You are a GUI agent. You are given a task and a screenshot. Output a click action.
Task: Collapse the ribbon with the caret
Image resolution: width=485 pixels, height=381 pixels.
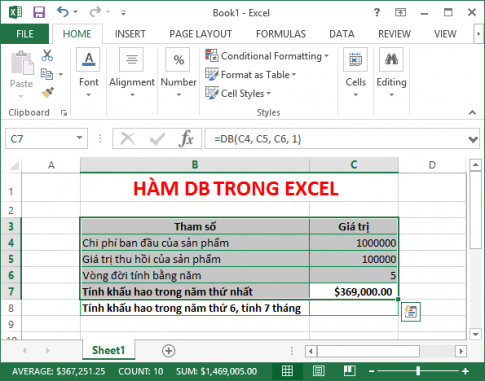(472, 113)
